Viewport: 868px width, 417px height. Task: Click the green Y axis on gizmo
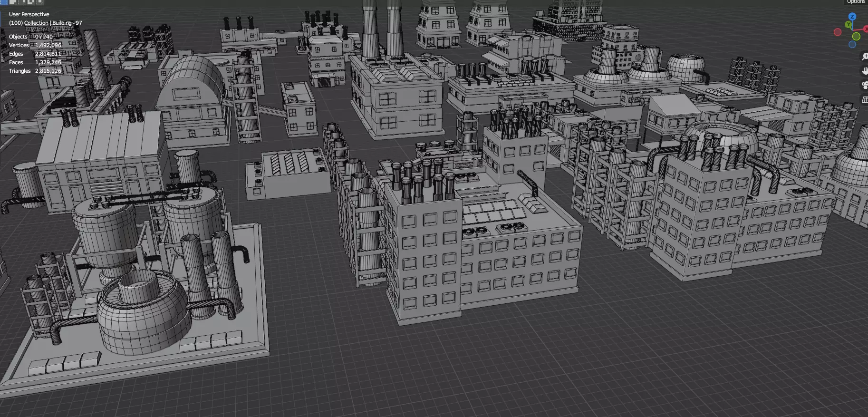pyautogui.click(x=849, y=24)
